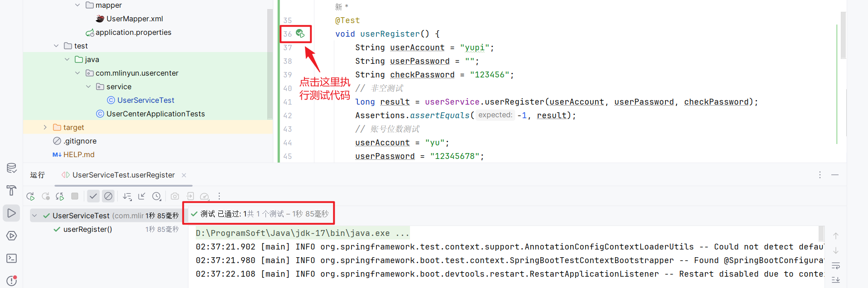This screenshot has height=288, width=868.
Task: Open UserServiceTest class in project tree
Action: tap(145, 100)
